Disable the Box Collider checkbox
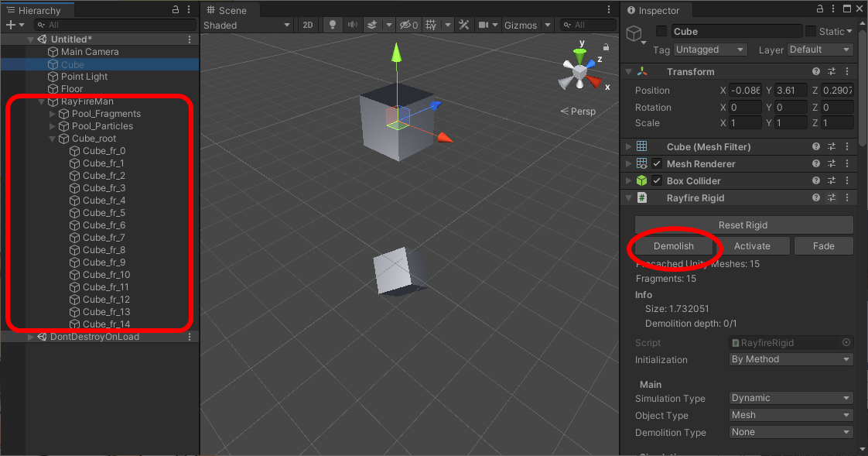 pos(657,180)
